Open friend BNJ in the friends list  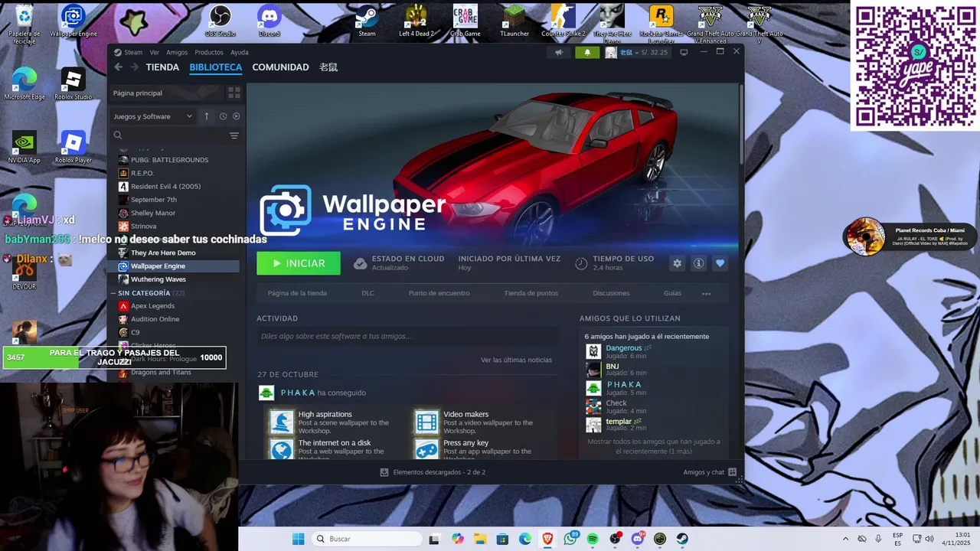tap(612, 367)
